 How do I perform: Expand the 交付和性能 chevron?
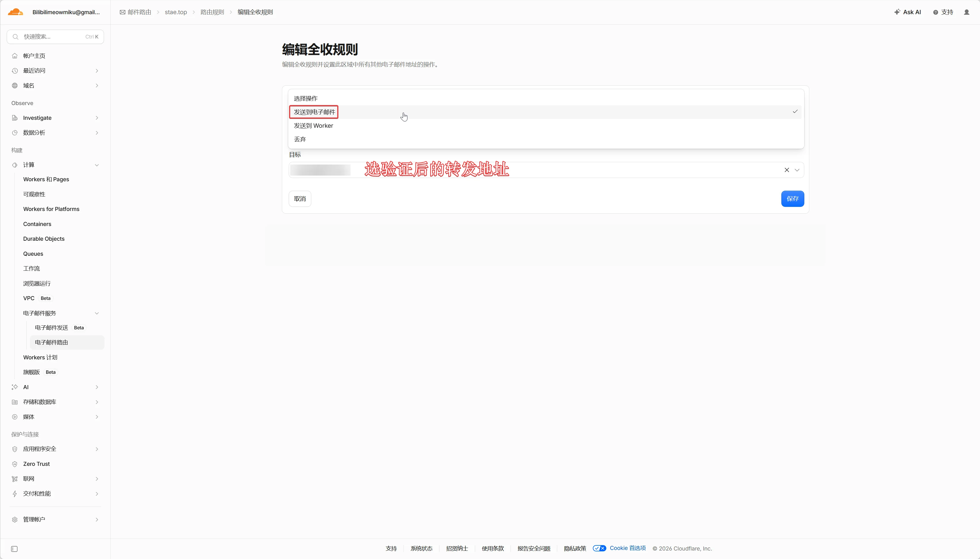click(x=97, y=494)
